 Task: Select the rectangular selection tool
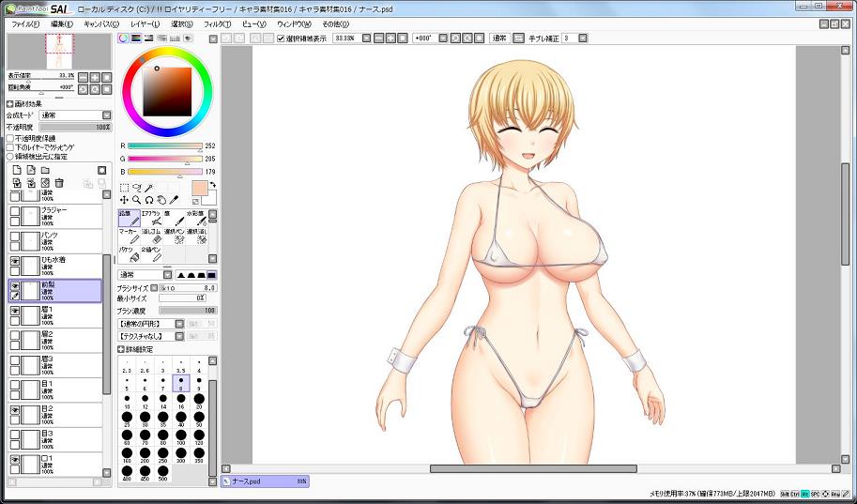[124, 188]
